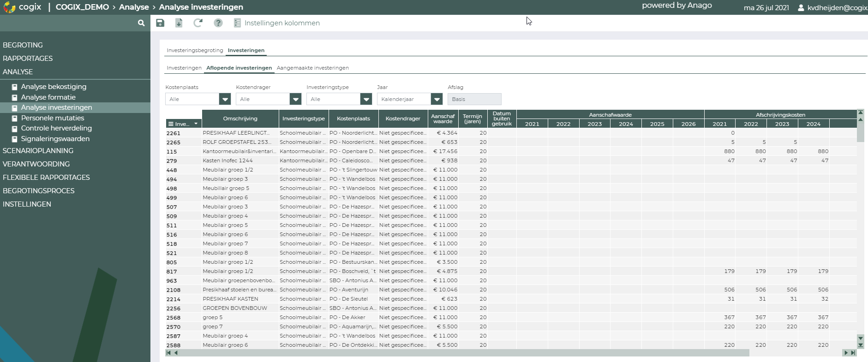Sort by Omschrijving column header

pyautogui.click(x=240, y=119)
